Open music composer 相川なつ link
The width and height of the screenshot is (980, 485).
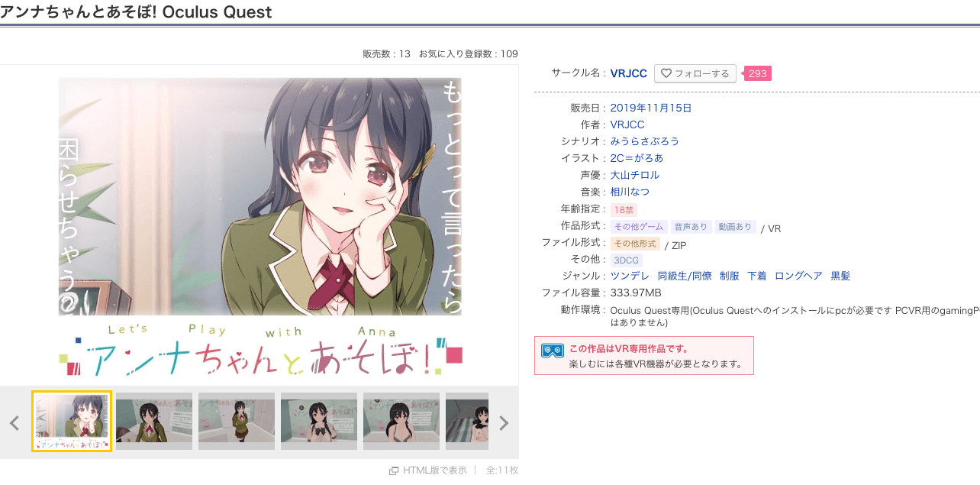630,192
